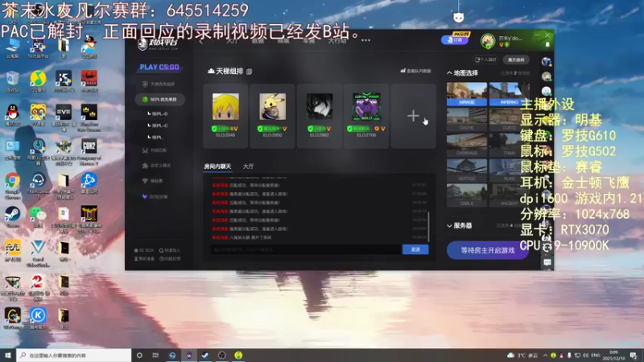
Task: Click the plus icon to invite teammate
Action: 413,116
